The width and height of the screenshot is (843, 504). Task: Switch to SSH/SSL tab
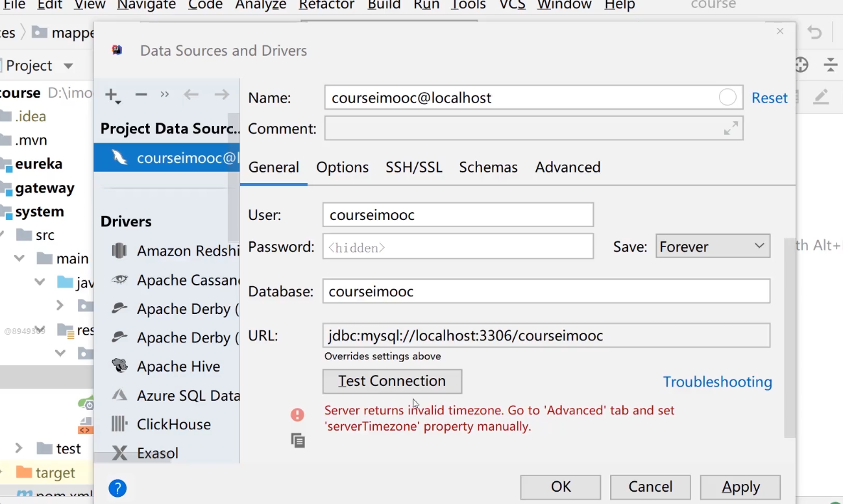(414, 167)
